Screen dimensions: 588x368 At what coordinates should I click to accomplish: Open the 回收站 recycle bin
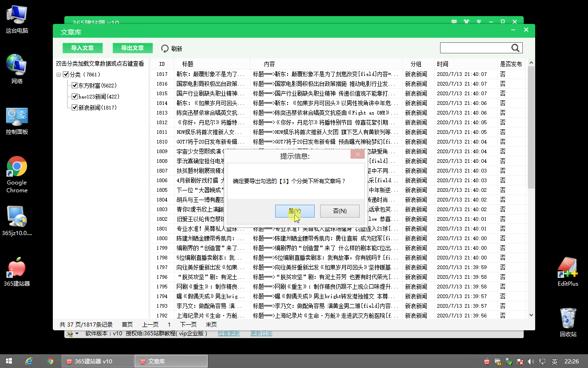point(568,322)
